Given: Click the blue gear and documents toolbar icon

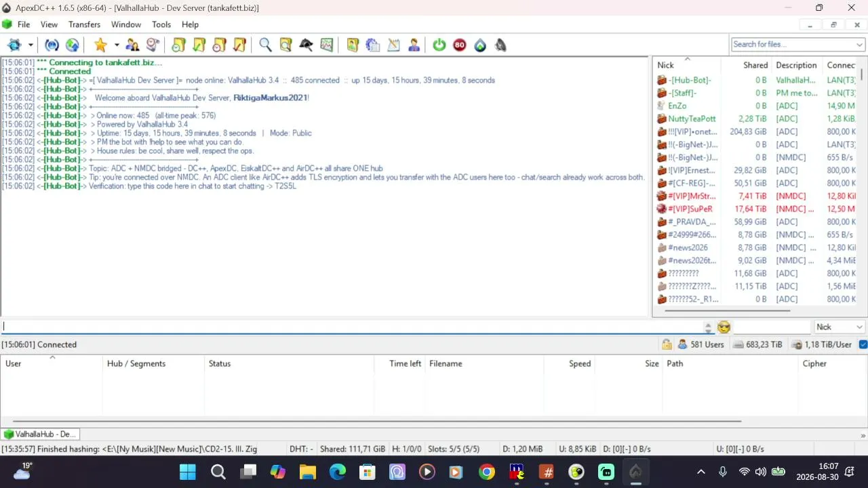Looking at the screenshot, I should 373,45.
